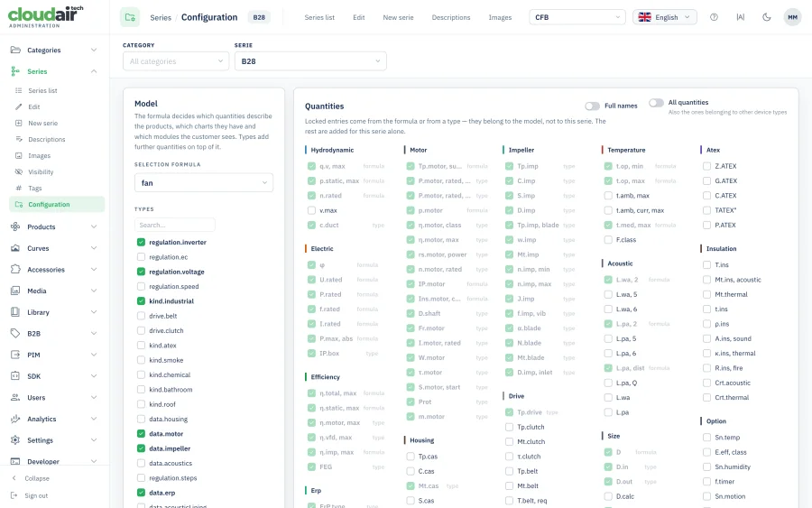The width and height of the screenshot is (812, 508).
Task: Click the Settings gear icon in sidebar
Action: pyautogui.click(x=15, y=440)
